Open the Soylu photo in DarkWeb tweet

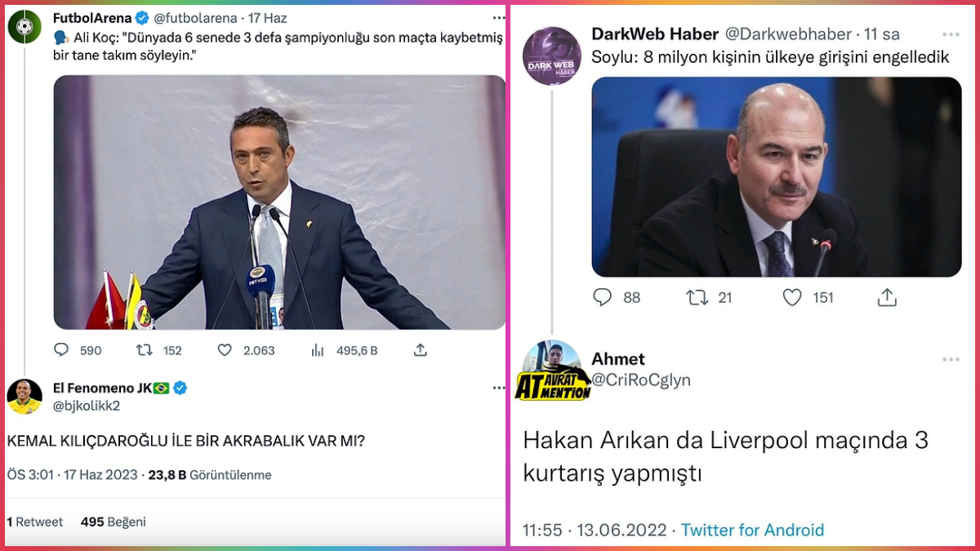tap(776, 176)
